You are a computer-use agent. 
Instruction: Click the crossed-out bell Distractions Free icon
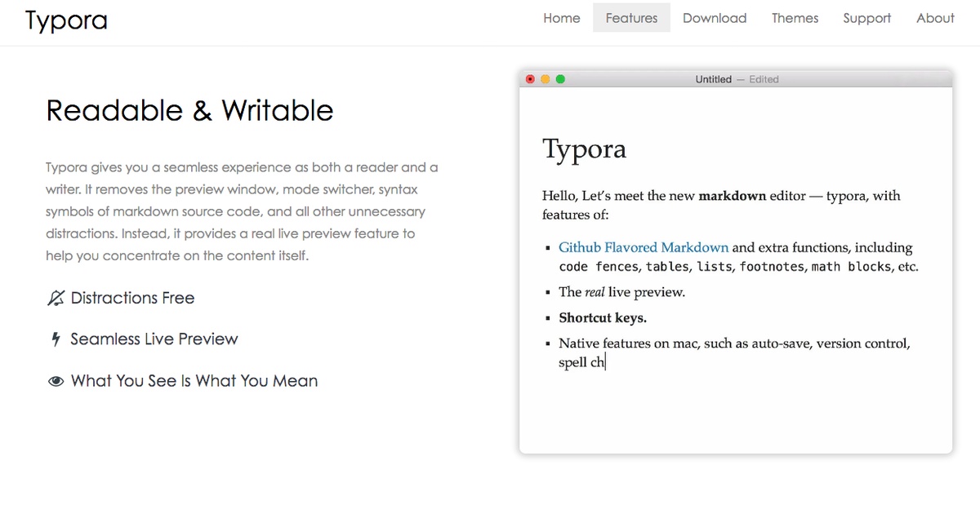coord(56,299)
